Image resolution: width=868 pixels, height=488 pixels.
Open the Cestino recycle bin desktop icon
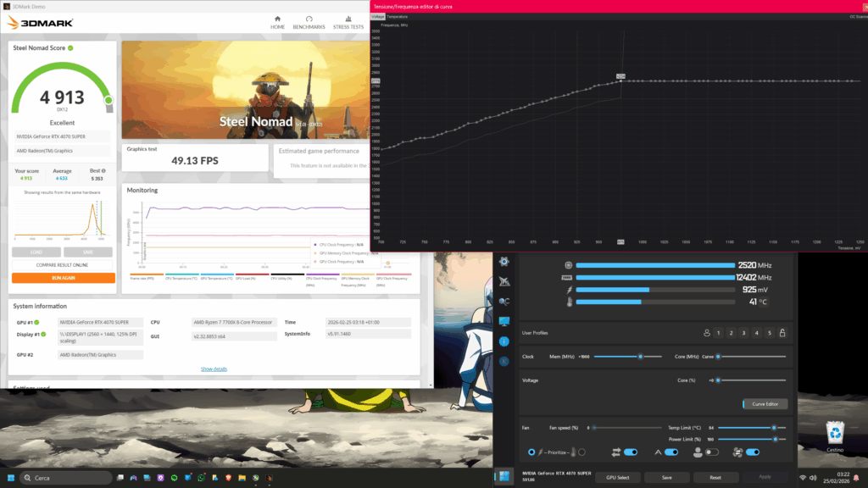(835, 436)
